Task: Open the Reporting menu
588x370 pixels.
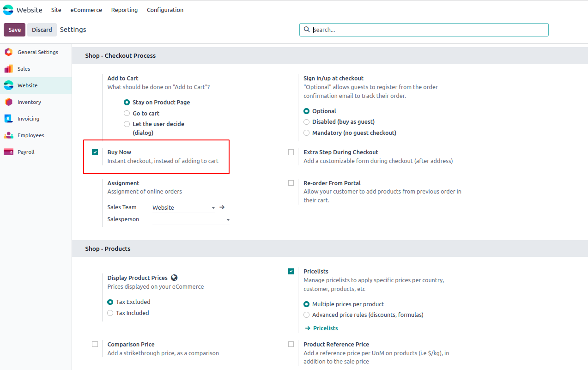Action: tap(124, 10)
